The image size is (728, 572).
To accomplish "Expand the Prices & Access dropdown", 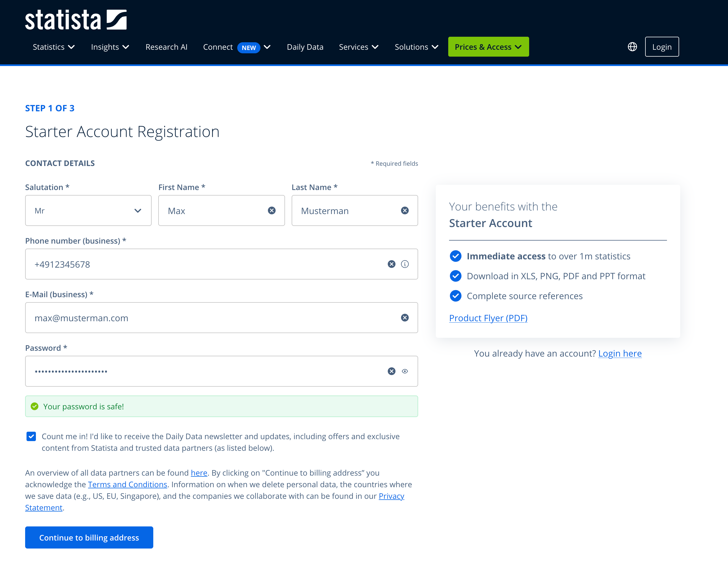I will pos(488,47).
